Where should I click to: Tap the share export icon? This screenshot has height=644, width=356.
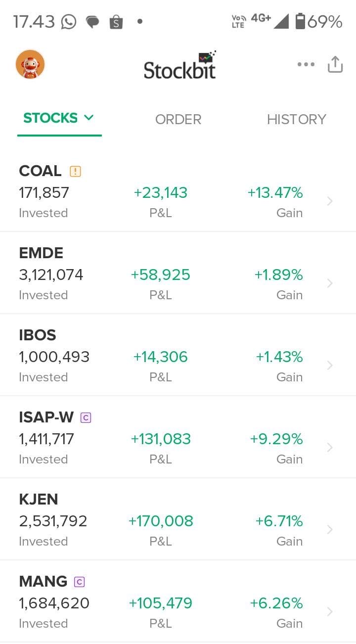(x=335, y=64)
